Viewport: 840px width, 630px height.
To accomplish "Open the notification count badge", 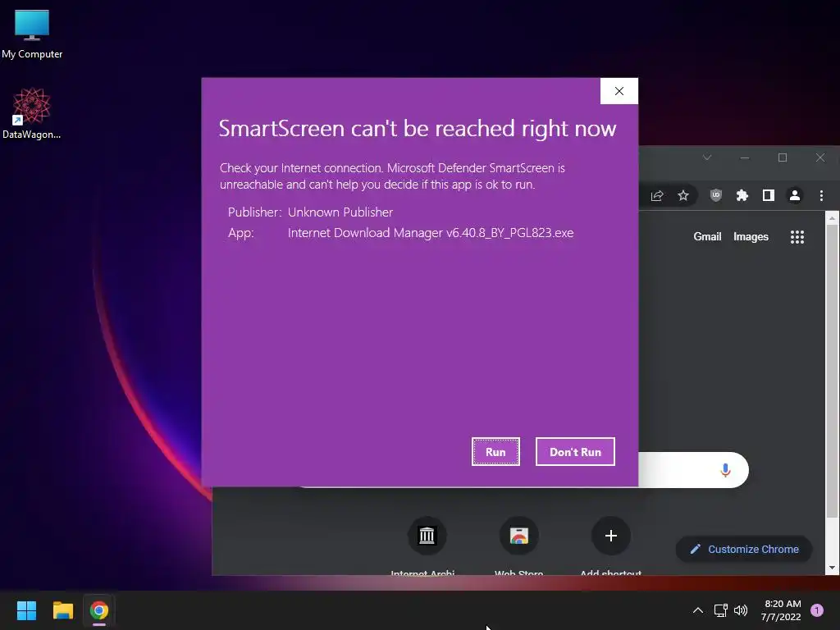I will (x=817, y=610).
